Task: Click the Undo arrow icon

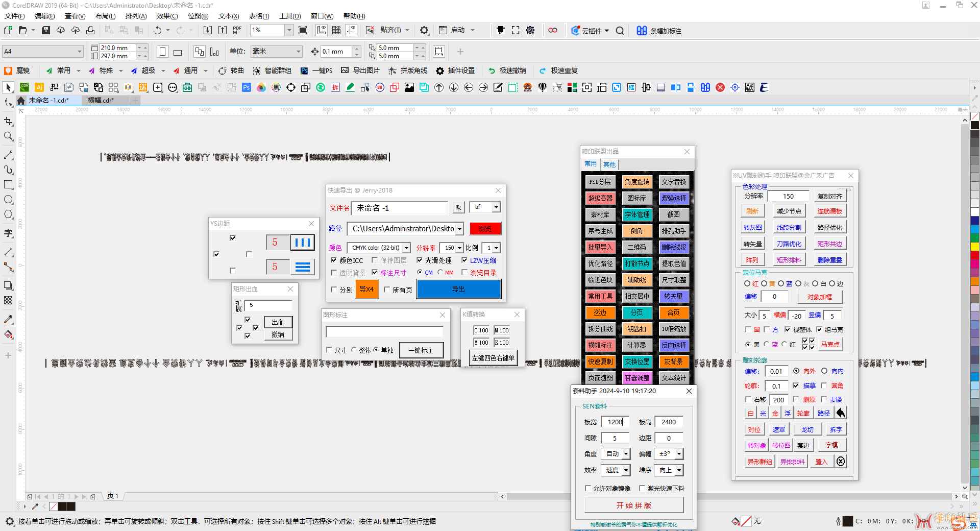Action: 158,31
